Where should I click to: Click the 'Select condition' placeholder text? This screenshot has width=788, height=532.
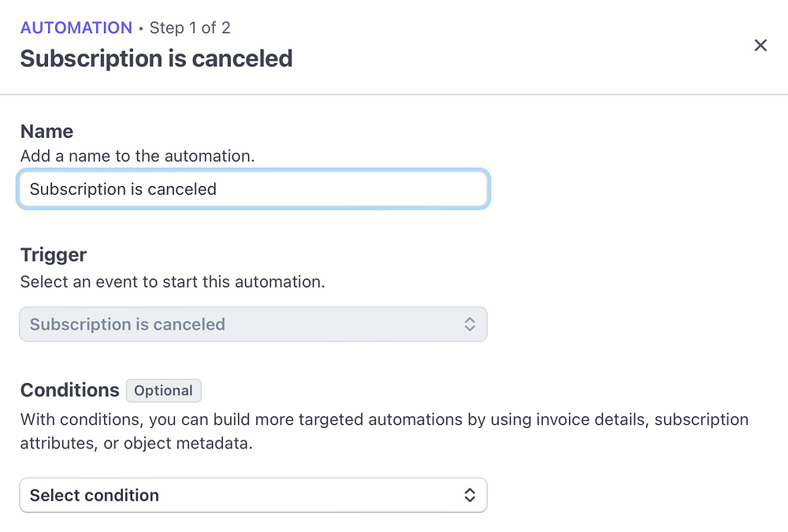coord(95,496)
